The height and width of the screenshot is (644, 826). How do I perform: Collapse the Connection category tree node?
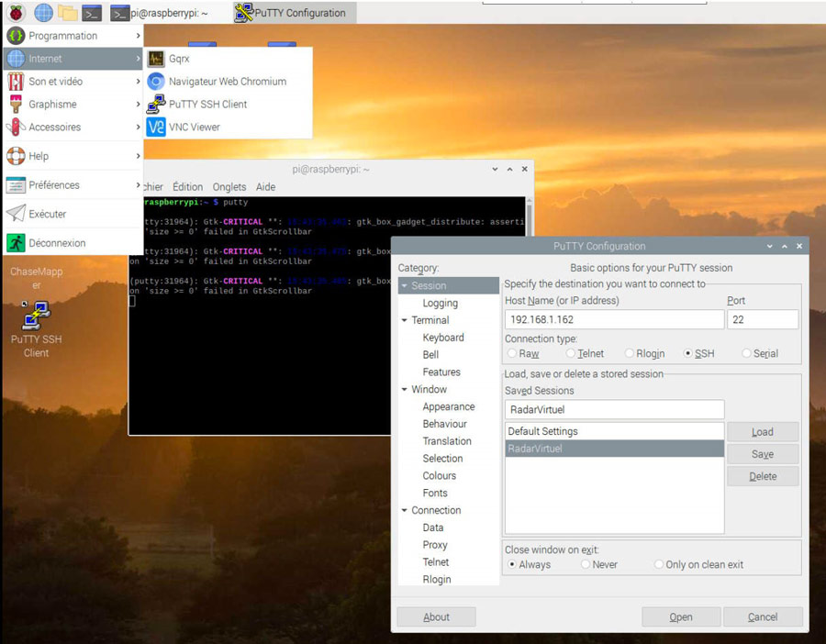405,510
